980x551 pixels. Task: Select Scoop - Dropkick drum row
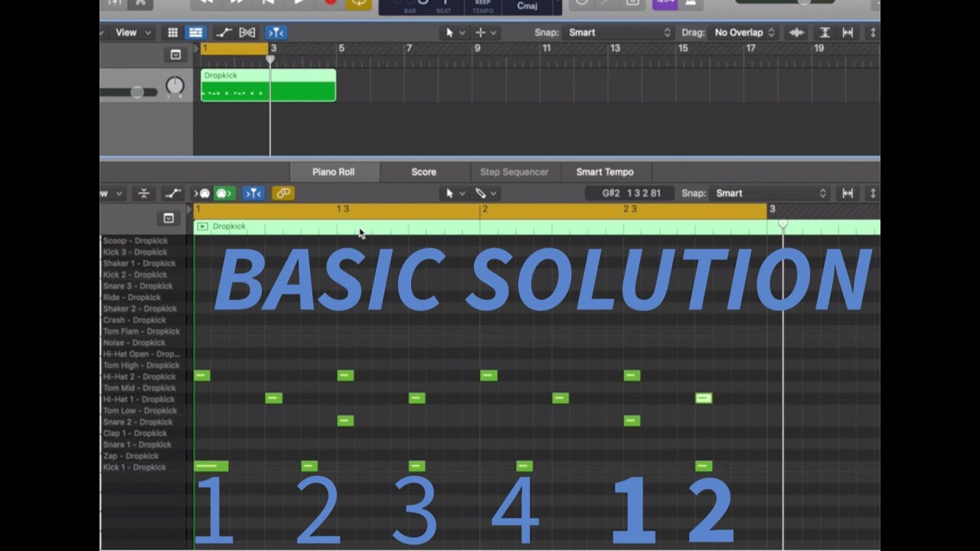coord(134,240)
